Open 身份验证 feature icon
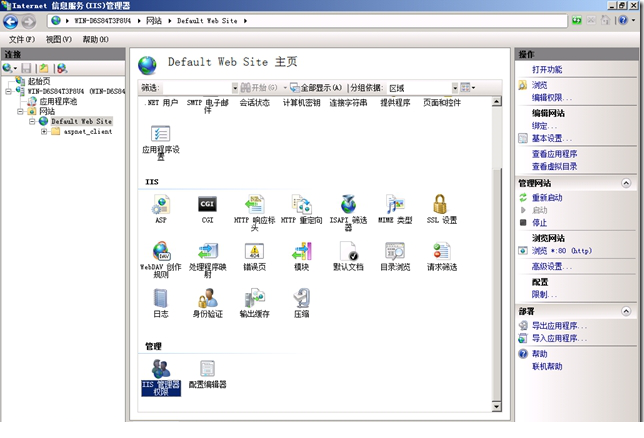The width and height of the screenshot is (644, 438). tap(207, 298)
